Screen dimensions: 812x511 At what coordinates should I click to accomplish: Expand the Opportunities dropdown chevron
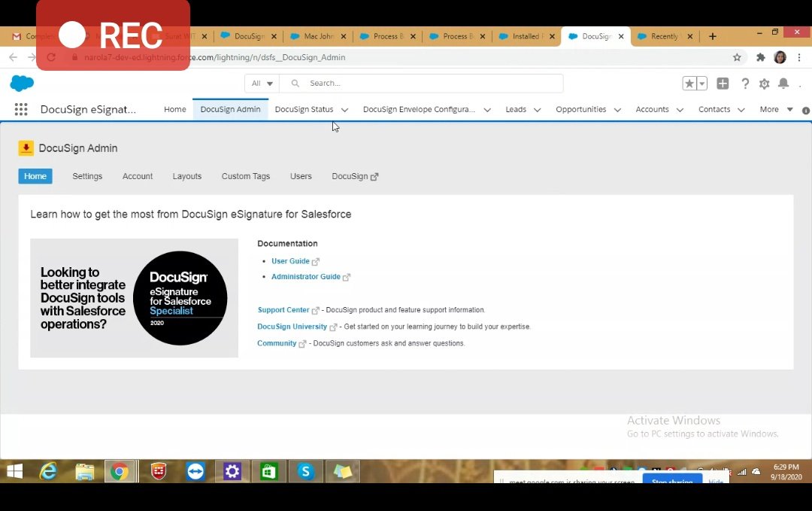(617, 110)
